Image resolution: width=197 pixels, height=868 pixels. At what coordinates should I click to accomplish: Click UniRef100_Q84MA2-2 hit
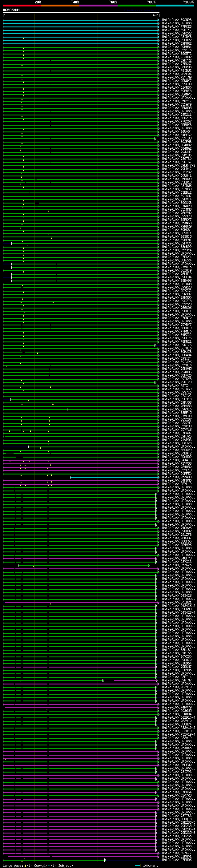[x=179, y=145]
